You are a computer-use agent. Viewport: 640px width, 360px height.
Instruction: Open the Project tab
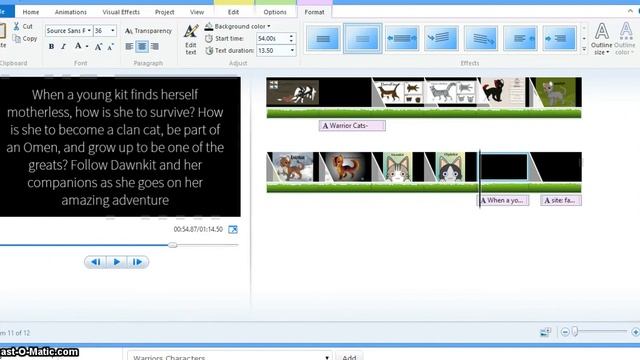coord(164,12)
